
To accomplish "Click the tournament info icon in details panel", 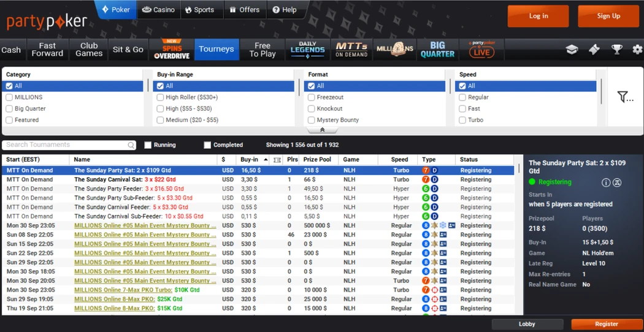I will [606, 183].
